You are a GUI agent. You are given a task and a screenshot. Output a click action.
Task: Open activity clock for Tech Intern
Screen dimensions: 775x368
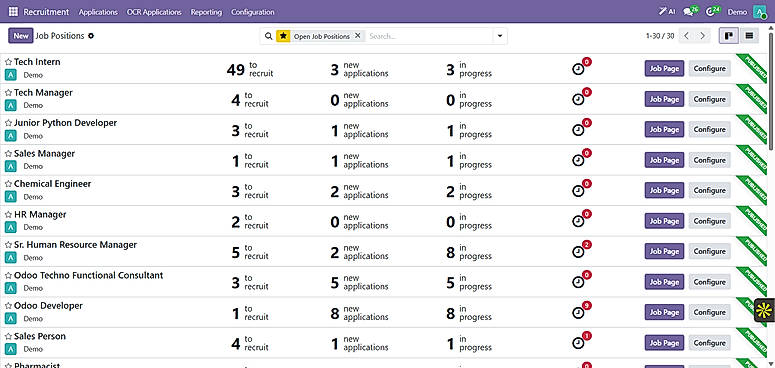point(578,69)
